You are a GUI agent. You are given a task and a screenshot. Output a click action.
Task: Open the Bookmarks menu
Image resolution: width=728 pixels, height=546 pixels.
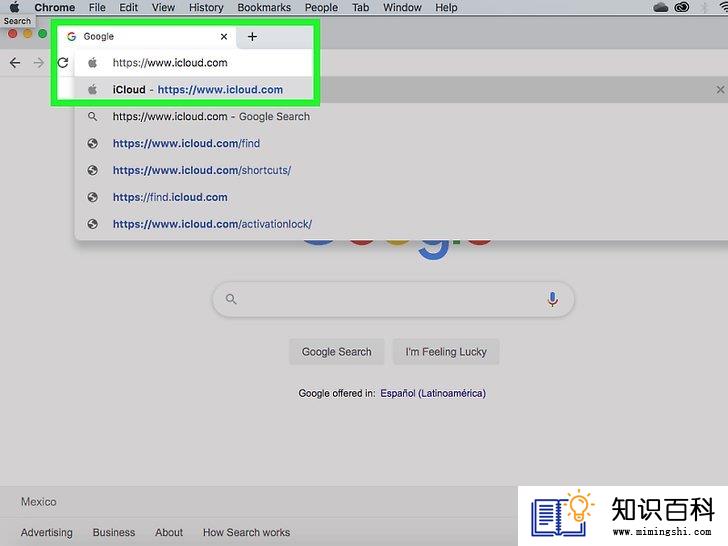tap(264, 7)
